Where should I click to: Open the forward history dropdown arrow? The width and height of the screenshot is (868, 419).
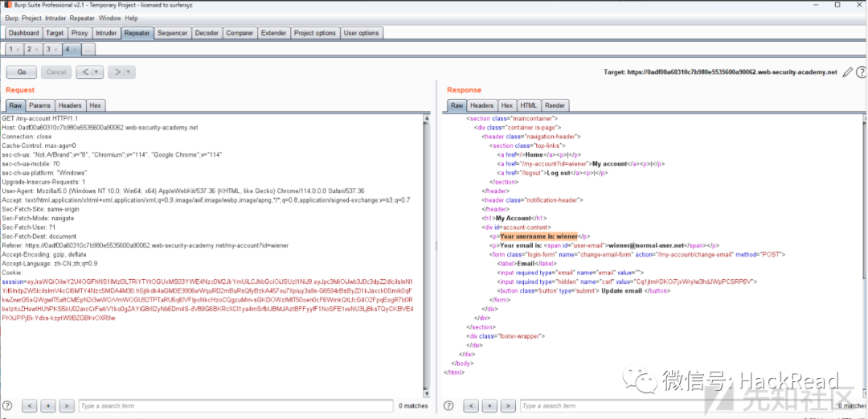coord(129,72)
